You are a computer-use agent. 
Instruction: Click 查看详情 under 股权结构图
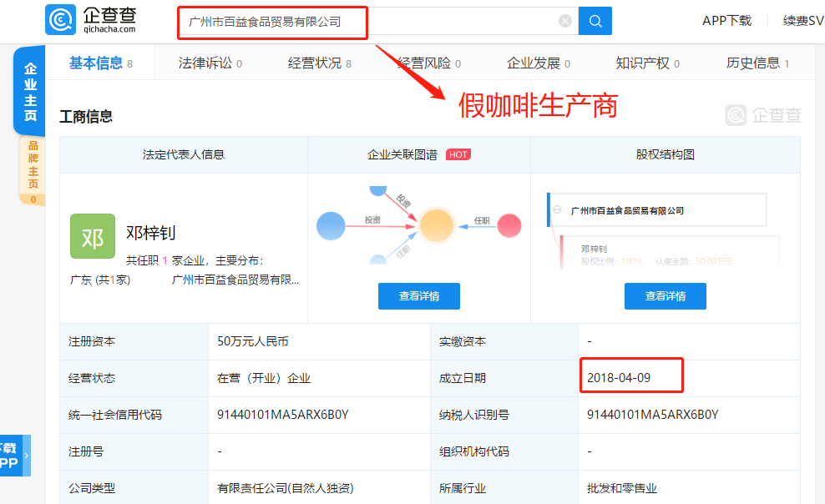point(665,296)
